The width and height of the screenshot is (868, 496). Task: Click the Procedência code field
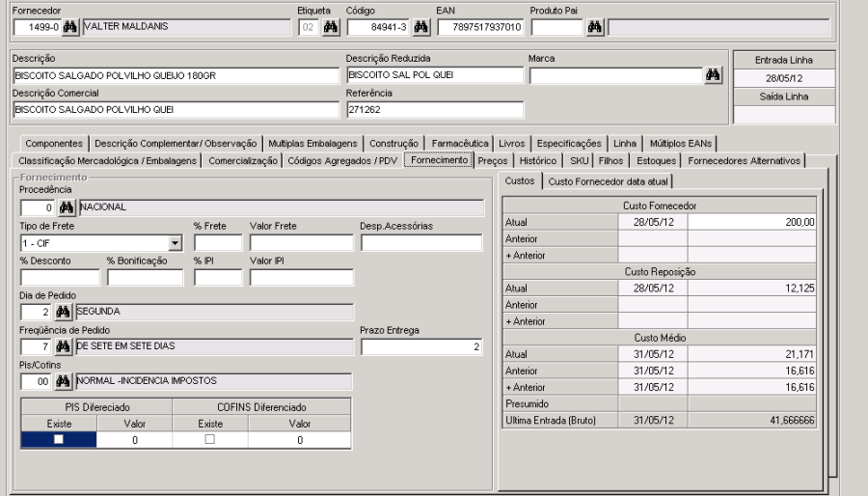[38, 207]
